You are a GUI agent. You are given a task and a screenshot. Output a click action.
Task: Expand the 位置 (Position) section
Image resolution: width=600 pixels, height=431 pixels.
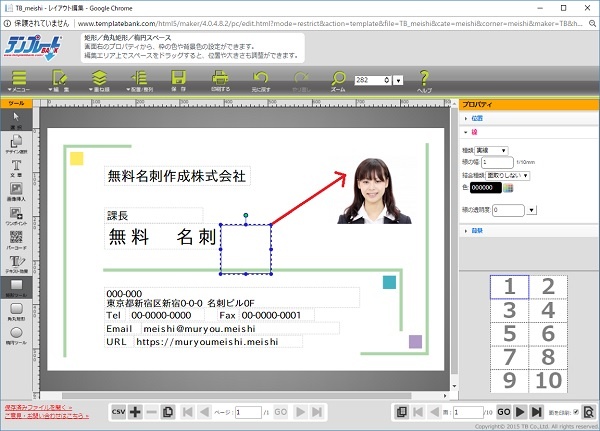coord(477,118)
